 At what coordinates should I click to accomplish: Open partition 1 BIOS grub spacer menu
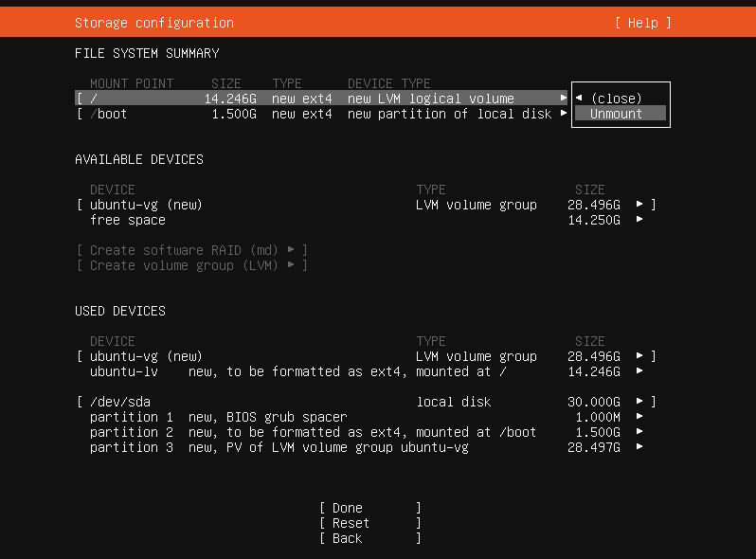click(x=639, y=417)
